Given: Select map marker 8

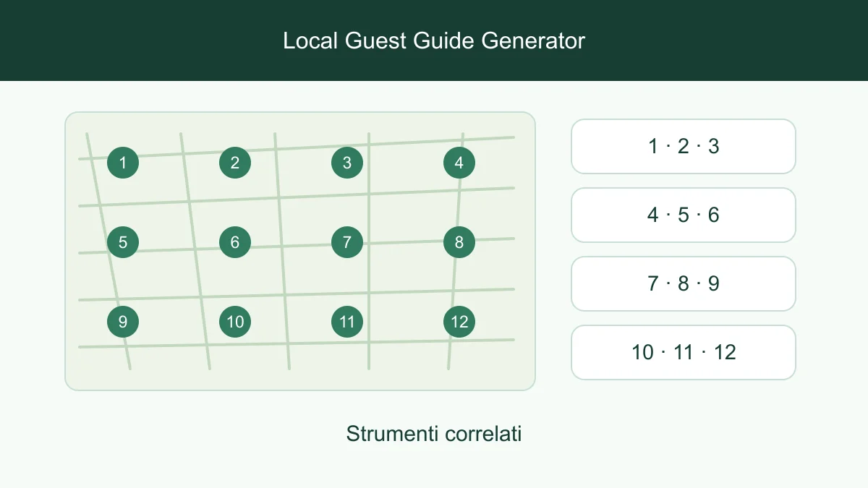Looking at the screenshot, I should pyautogui.click(x=459, y=242).
